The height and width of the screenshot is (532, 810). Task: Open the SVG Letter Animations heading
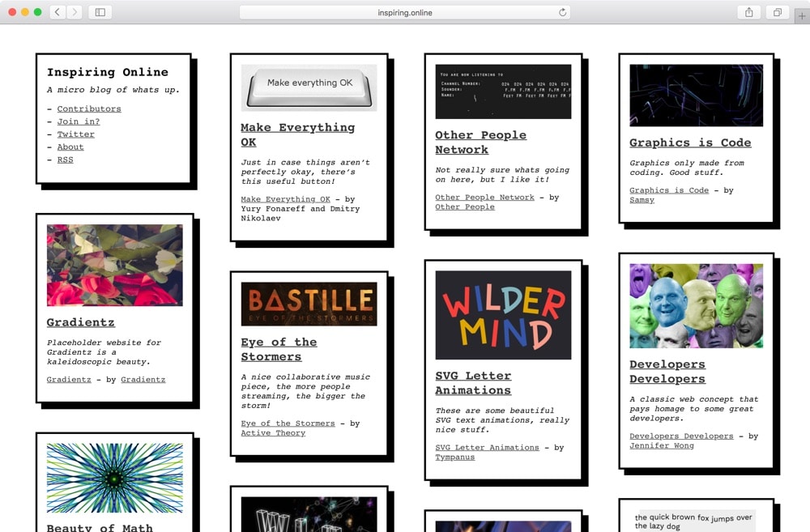point(473,383)
